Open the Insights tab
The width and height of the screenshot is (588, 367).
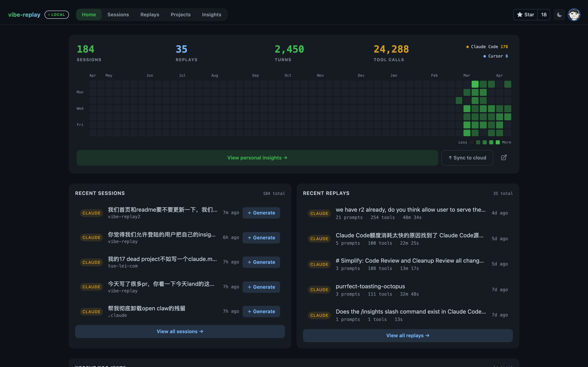pyautogui.click(x=212, y=14)
